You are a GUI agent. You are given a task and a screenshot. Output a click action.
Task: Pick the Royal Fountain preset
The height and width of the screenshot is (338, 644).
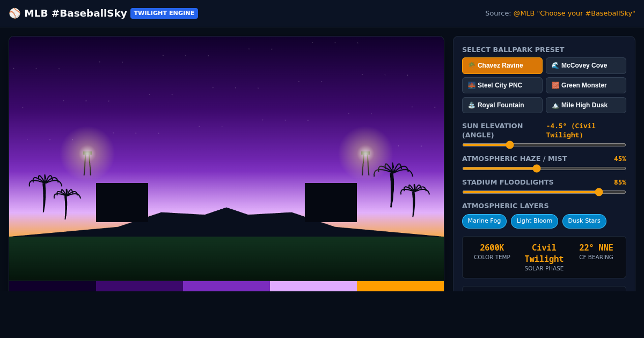(502, 105)
